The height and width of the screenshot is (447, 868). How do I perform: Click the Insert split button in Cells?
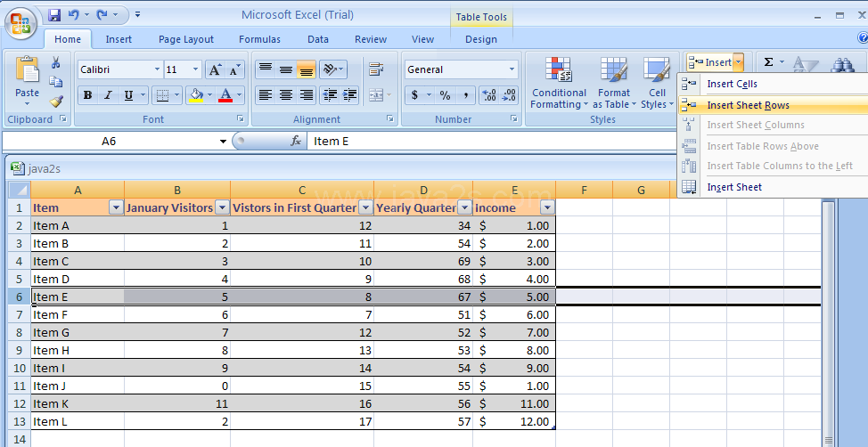(710, 62)
